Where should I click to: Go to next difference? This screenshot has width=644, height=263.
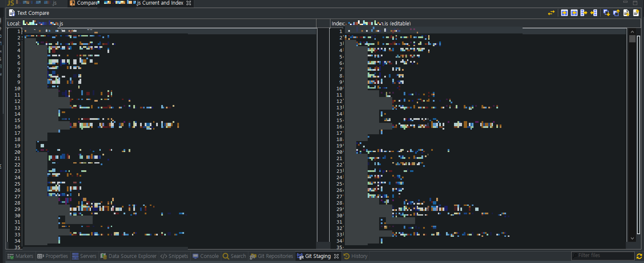click(x=607, y=13)
